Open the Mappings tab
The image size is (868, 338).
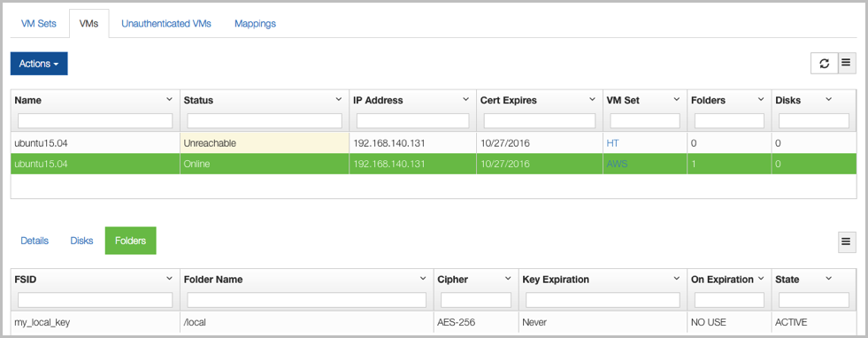click(255, 24)
